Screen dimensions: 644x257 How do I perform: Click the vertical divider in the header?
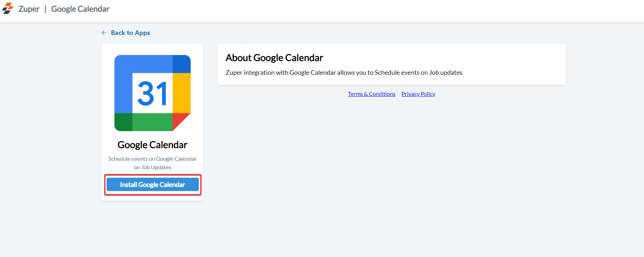[x=45, y=9]
